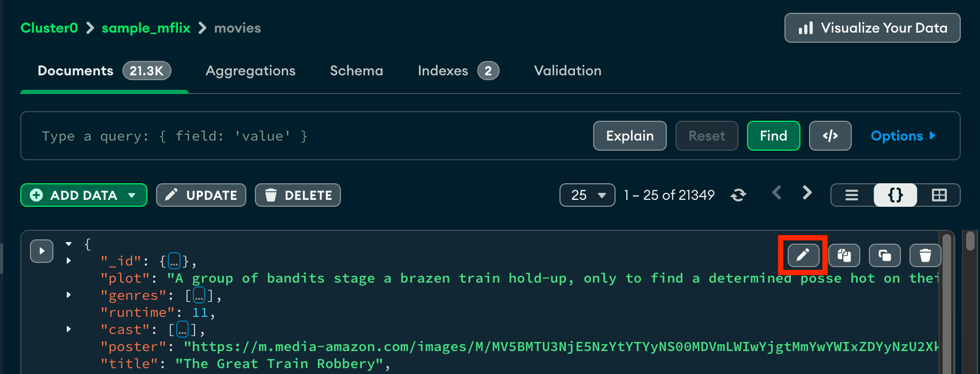Image resolution: width=980 pixels, height=374 pixels.
Task: Click the pencil edit document icon
Action: pos(803,255)
